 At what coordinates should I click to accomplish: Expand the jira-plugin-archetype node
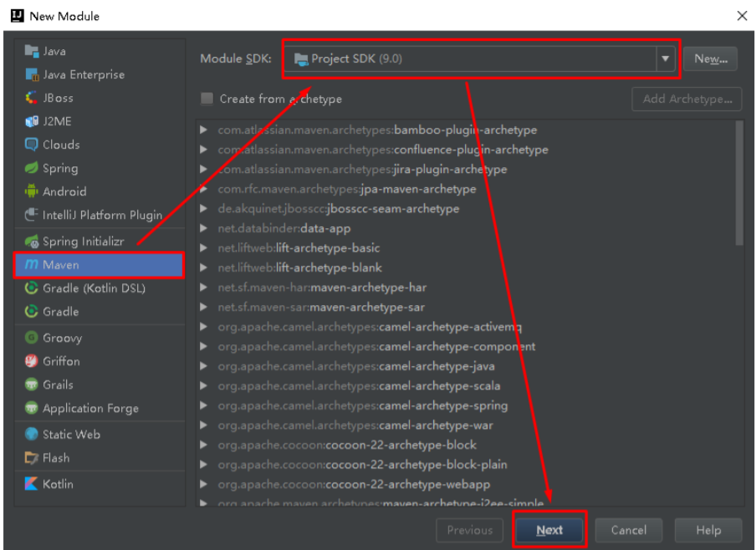pos(204,169)
